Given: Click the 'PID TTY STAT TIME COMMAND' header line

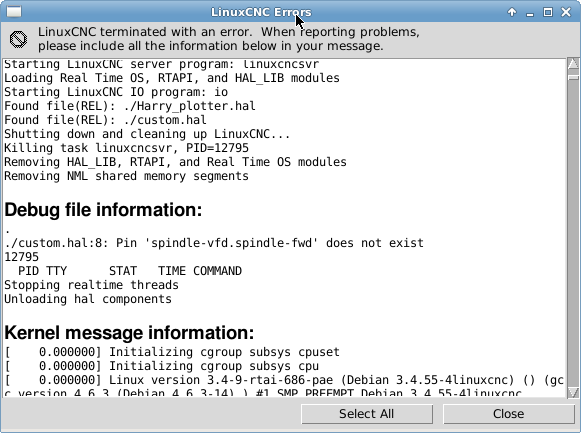Looking at the screenshot, I should (130, 271).
